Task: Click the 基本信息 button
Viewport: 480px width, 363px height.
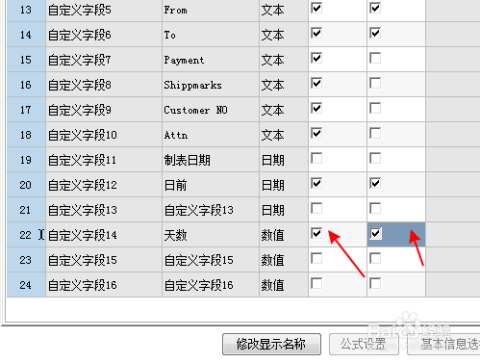Action: tap(444, 344)
